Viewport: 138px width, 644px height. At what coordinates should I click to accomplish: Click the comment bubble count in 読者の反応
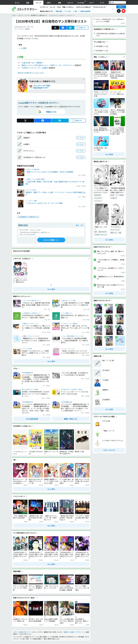click(82, 225)
